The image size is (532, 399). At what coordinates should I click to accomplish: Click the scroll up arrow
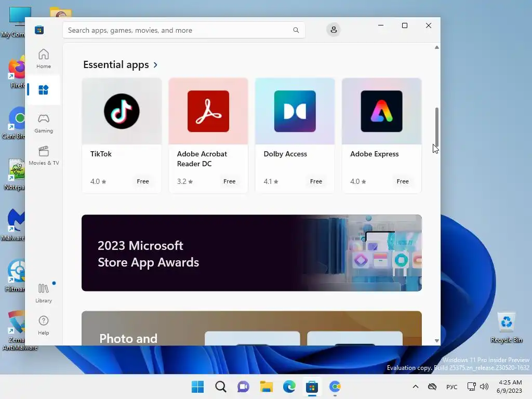coord(436,47)
